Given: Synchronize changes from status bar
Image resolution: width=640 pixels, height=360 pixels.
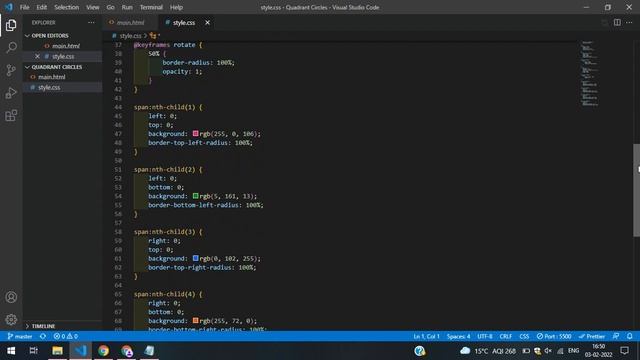Looking at the screenshot, I should [43, 336].
